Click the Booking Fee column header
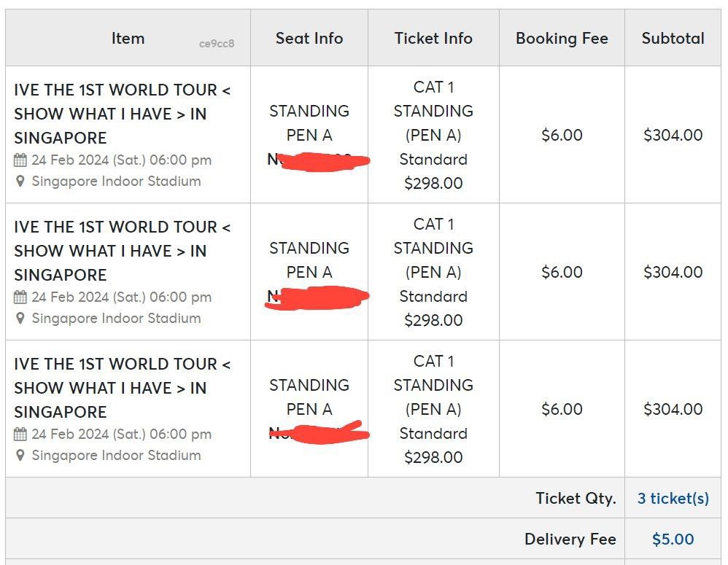 561,37
